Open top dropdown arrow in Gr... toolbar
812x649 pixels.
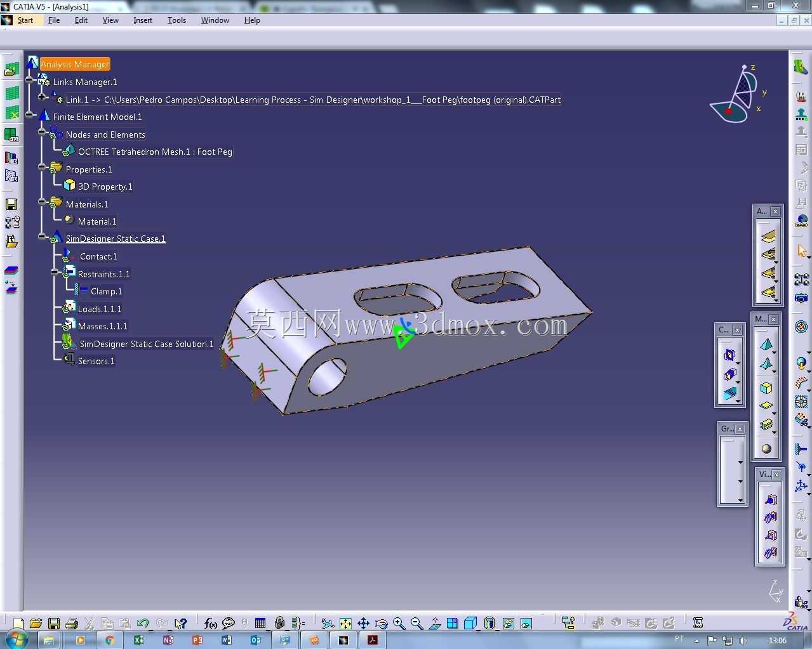tap(740, 462)
